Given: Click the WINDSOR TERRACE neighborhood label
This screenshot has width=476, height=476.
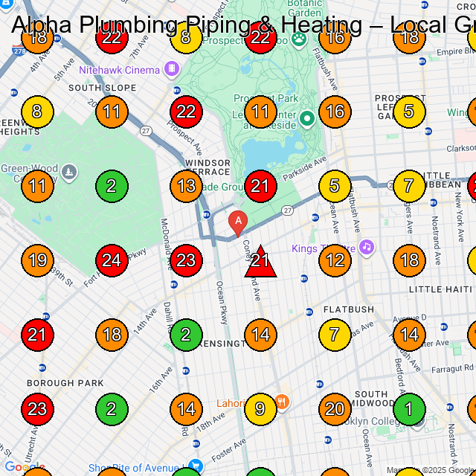Looking at the screenshot, I should (x=208, y=167).
